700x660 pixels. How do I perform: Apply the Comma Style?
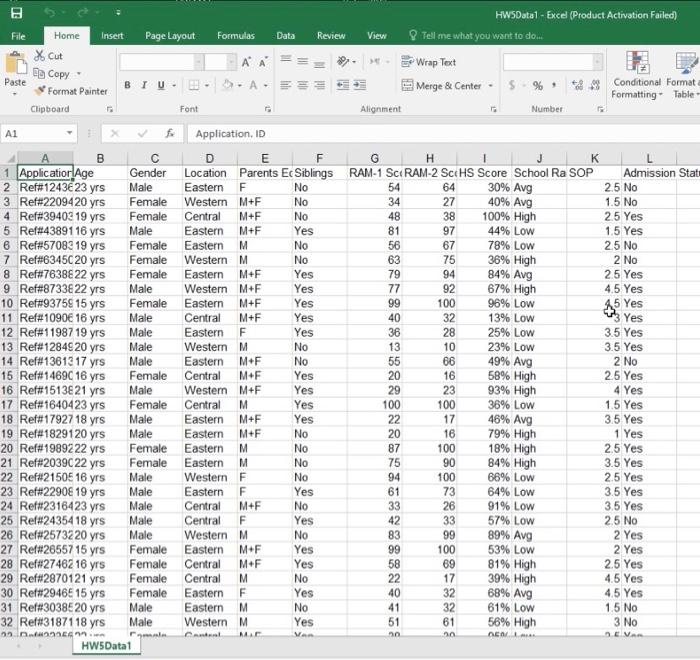[554, 85]
